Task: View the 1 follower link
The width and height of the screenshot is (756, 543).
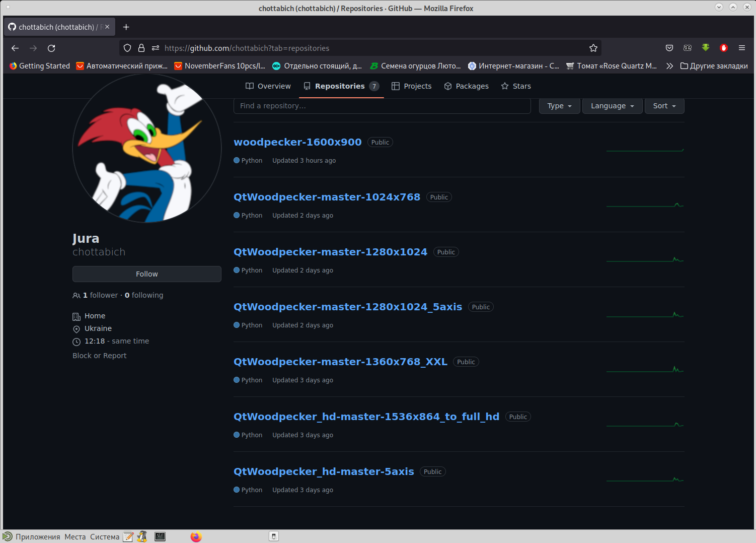Action: point(100,295)
